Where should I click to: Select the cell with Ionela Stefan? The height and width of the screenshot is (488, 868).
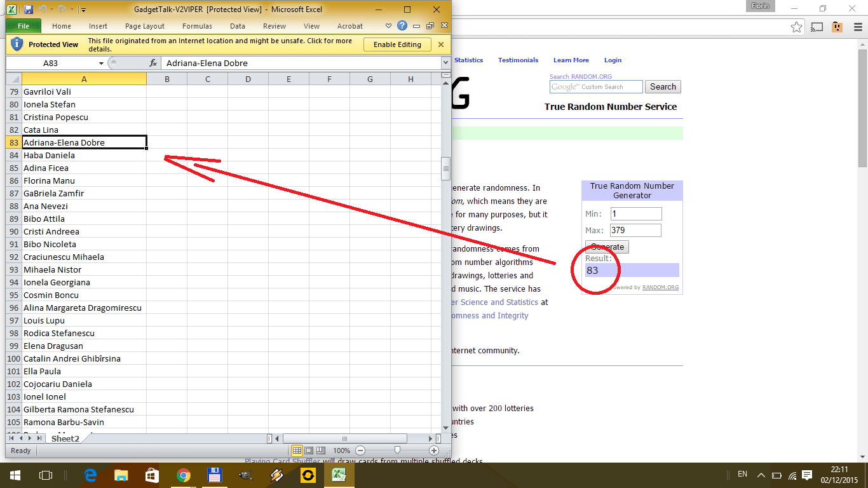pos(84,104)
